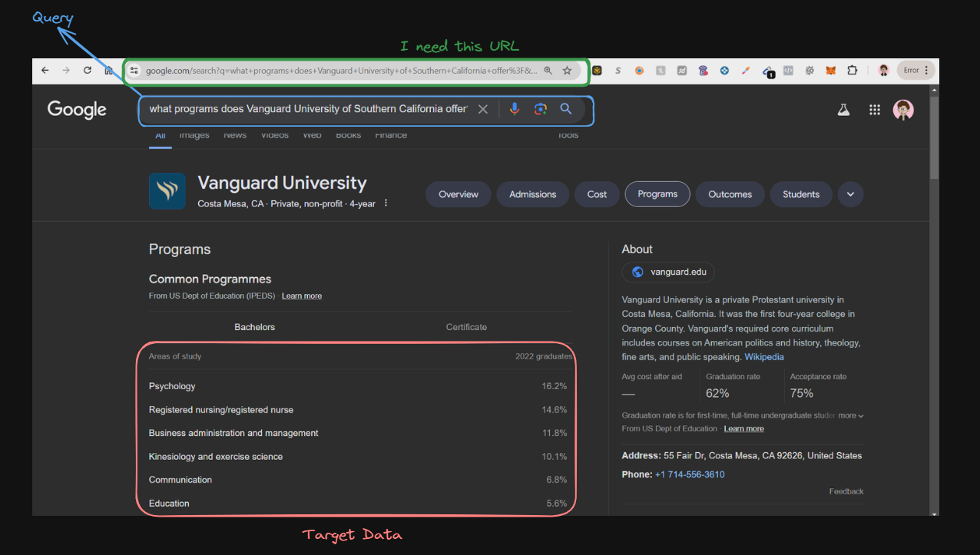The width and height of the screenshot is (980, 555).
Task: Open the Google apps launcher grid
Action: tap(874, 109)
